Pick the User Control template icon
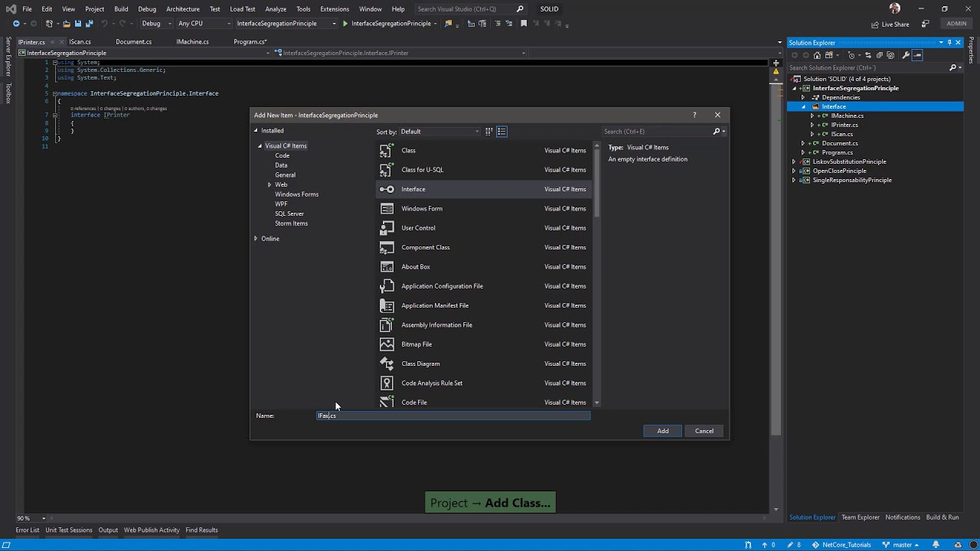This screenshot has width=980, height=551. (x=387, y=228)
